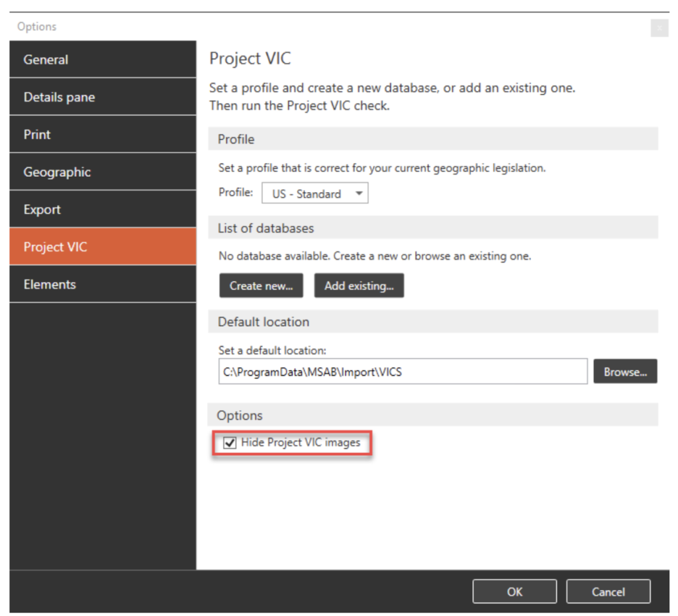Go to the Export tab

click(x=103, y=209)
